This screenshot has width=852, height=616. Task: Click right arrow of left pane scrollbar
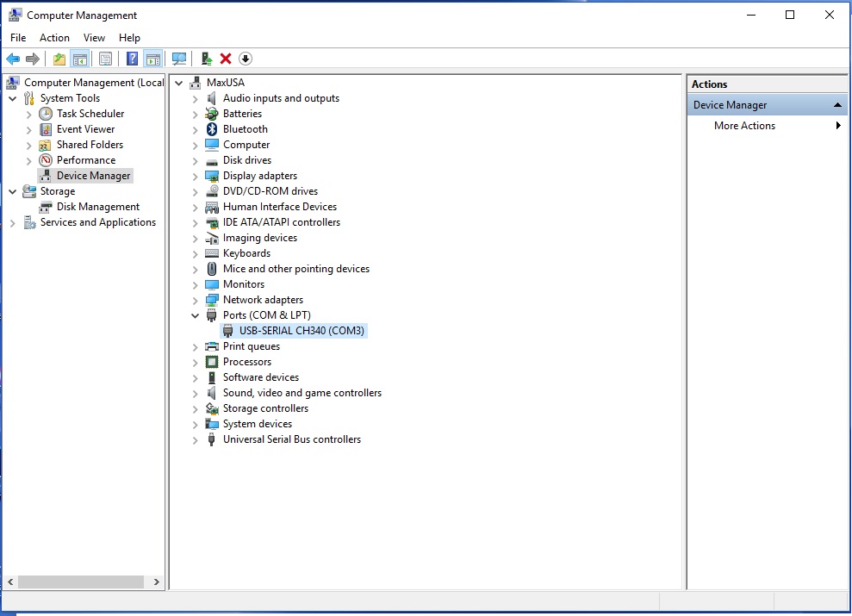tap(157, 582)
